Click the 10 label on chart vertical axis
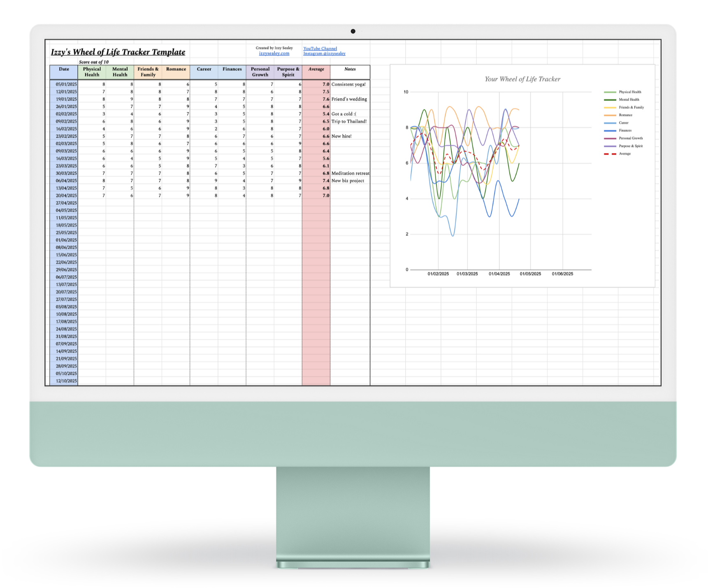The width and height of the screenshot is (708, 588). (x=406, y=92)
